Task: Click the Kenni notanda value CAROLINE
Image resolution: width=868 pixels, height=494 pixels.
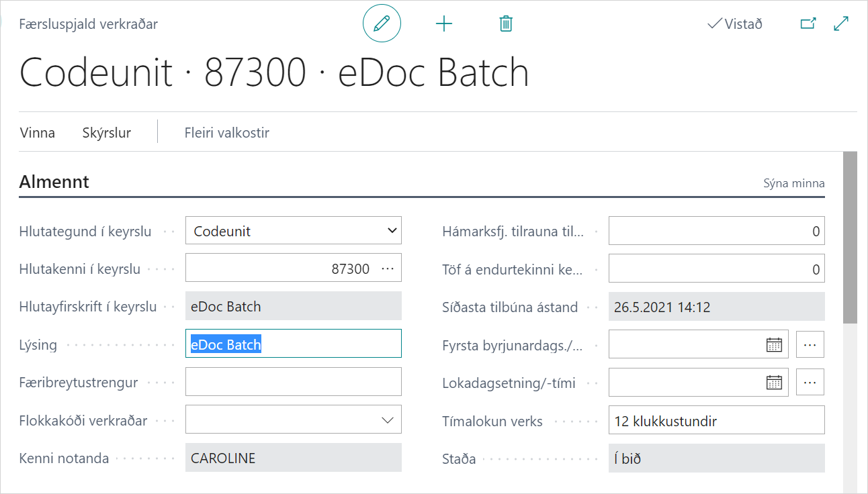Action: (x=294, y=458)
